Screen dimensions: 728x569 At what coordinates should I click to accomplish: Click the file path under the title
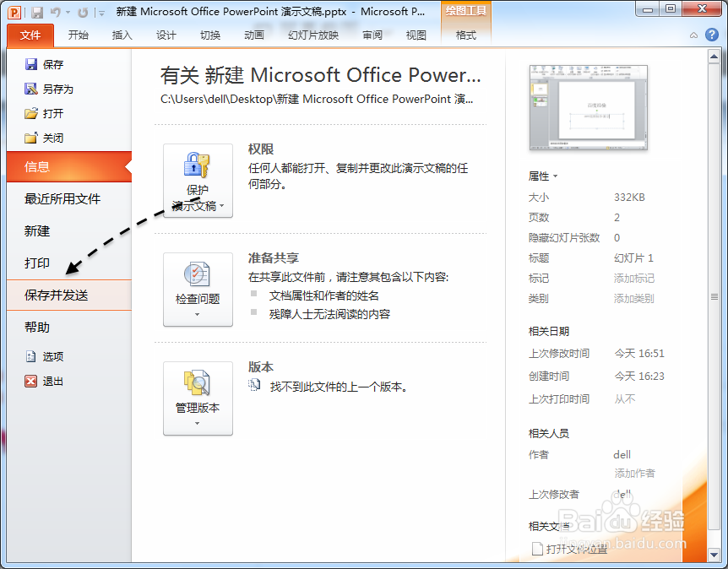tap(317, 99)
